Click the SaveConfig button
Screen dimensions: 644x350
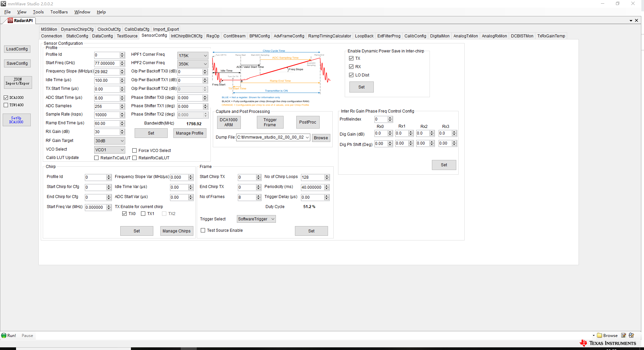(17, 63)
